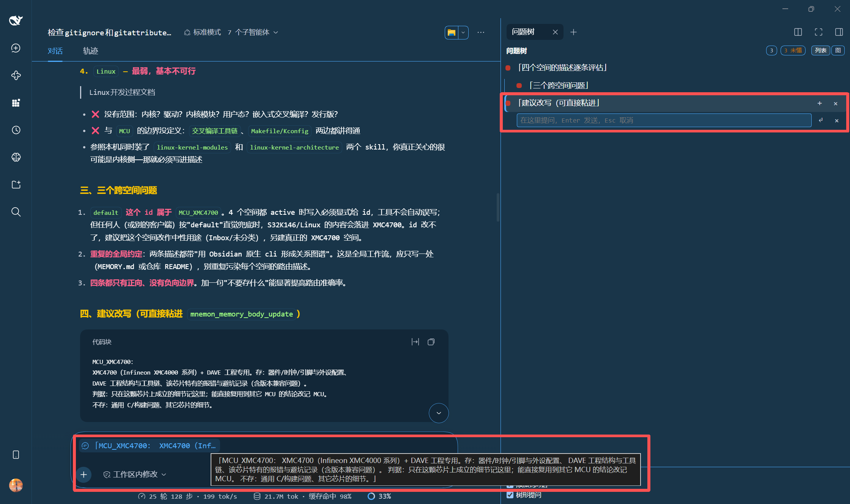Open the apps grid sidebar icon
This screenshot has width=850, height=504.
click(x=16, y=103)
